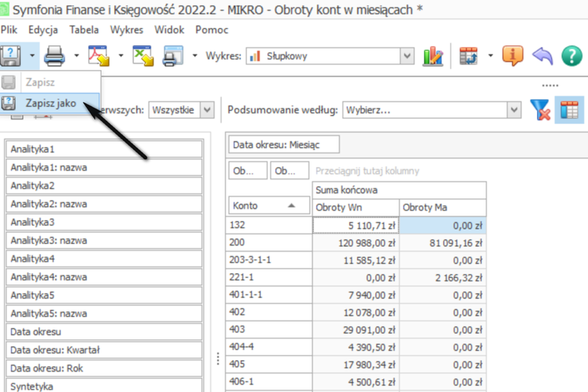Export the report to PDF

(x=98, y=56)
